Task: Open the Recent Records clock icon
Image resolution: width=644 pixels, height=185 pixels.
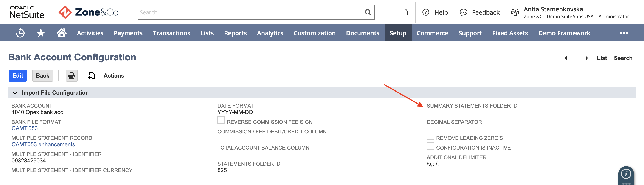Action: pos(20,33)
